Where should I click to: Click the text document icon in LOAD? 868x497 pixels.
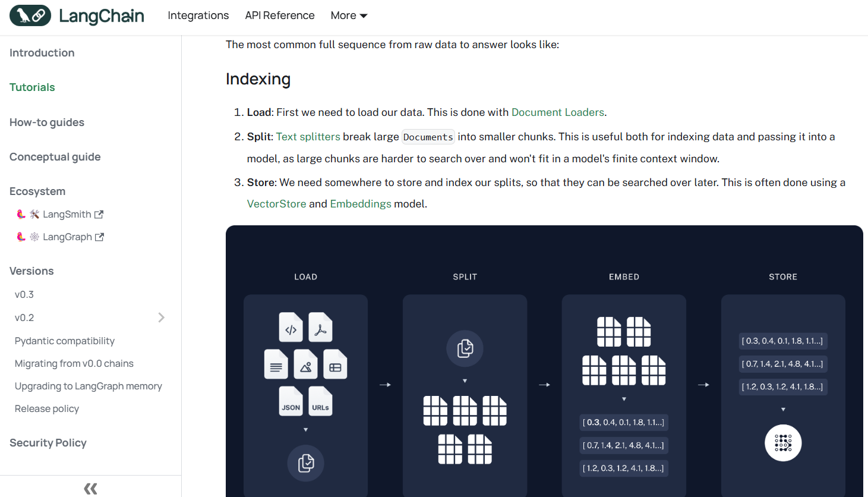pyautogui.click(x=276, y=364)
